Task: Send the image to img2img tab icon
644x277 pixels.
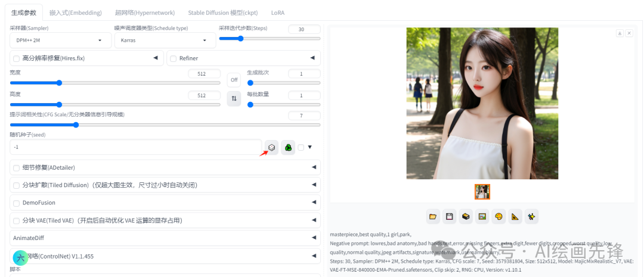Action: coord(482,216)
